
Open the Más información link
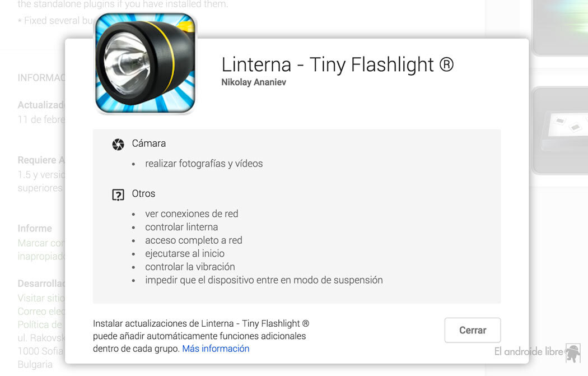pos(216,349)
